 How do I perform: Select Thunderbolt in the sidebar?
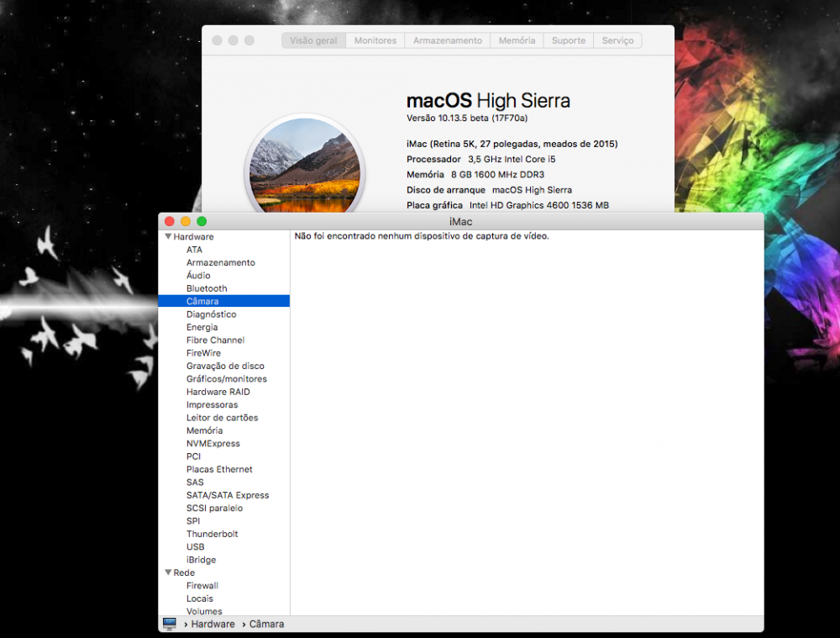click(213, 534)
